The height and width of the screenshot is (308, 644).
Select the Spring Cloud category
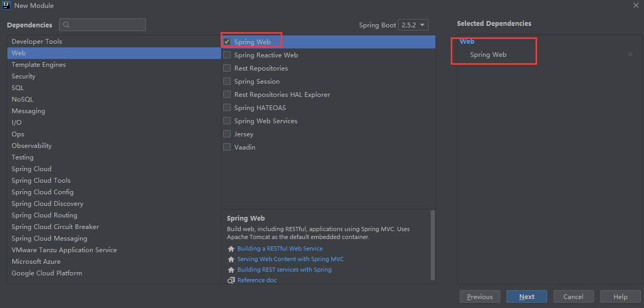[x=114, y=169]
